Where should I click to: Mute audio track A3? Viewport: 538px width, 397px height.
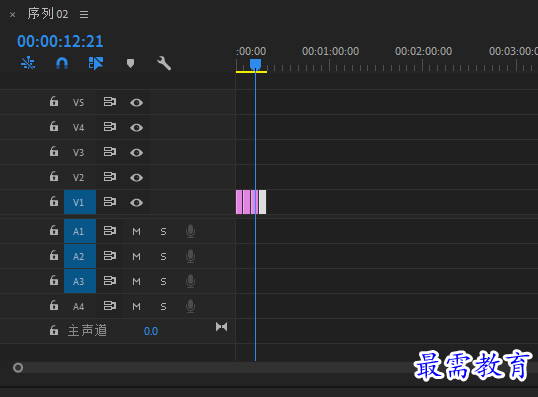137,282
